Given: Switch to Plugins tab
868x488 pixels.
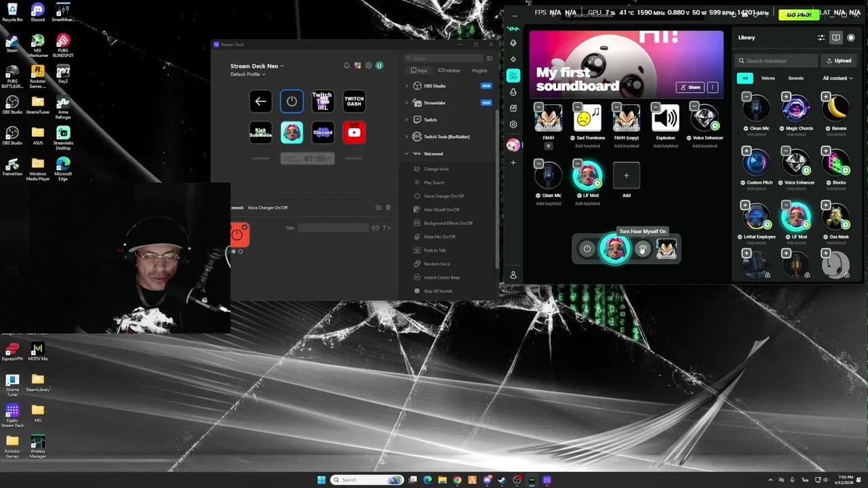Looking at the screenshot, I should pos(479,70).
